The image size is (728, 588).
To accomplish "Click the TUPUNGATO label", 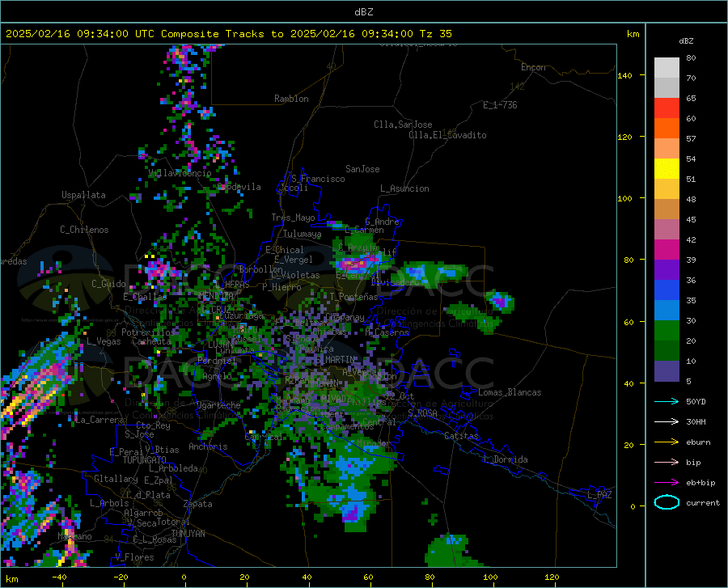I will (145, 460).
